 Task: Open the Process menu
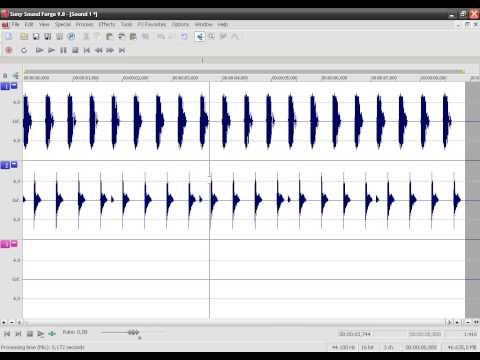pos(85,24)
